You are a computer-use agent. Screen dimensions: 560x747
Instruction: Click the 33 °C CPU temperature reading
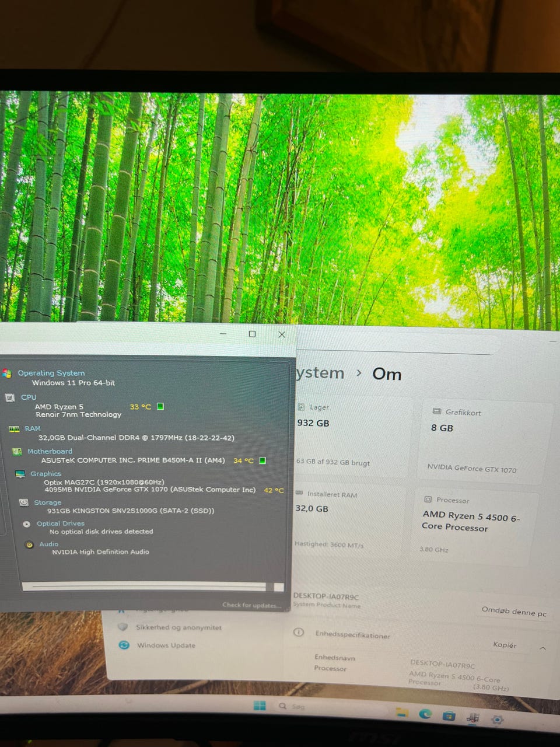point(140,407)
